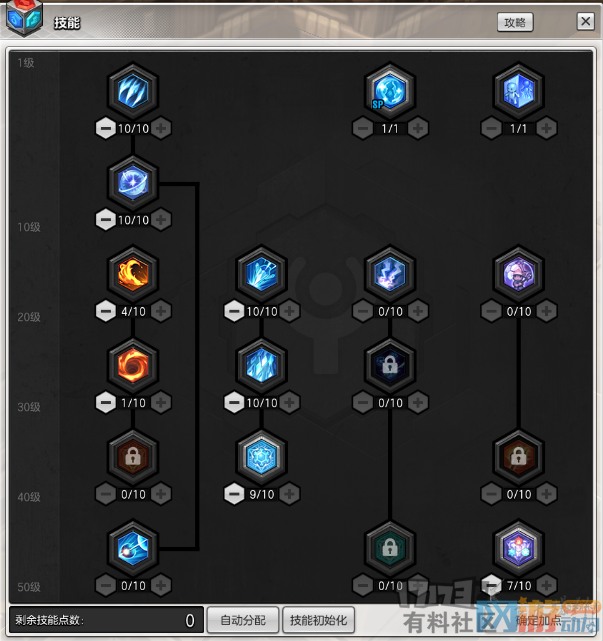
Task: Increase the 0/10 lightning skill level
Action: (418, 312)
